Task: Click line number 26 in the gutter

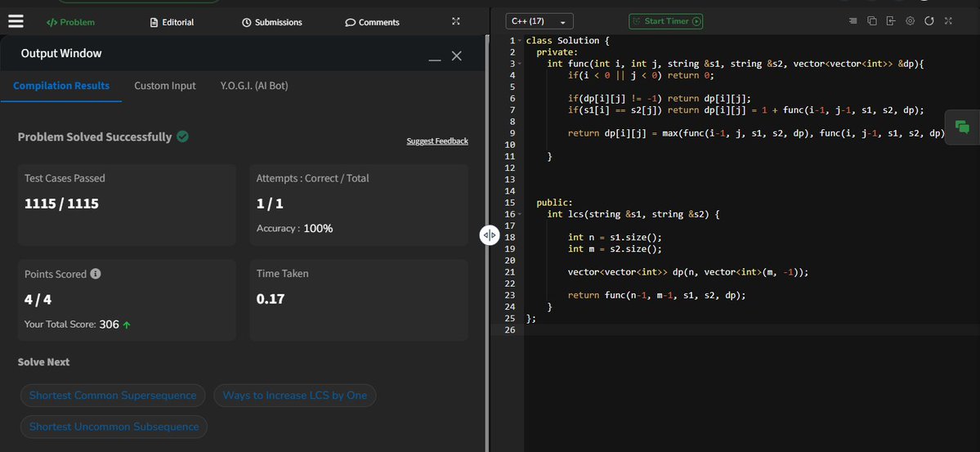Action: click(511, 329)
